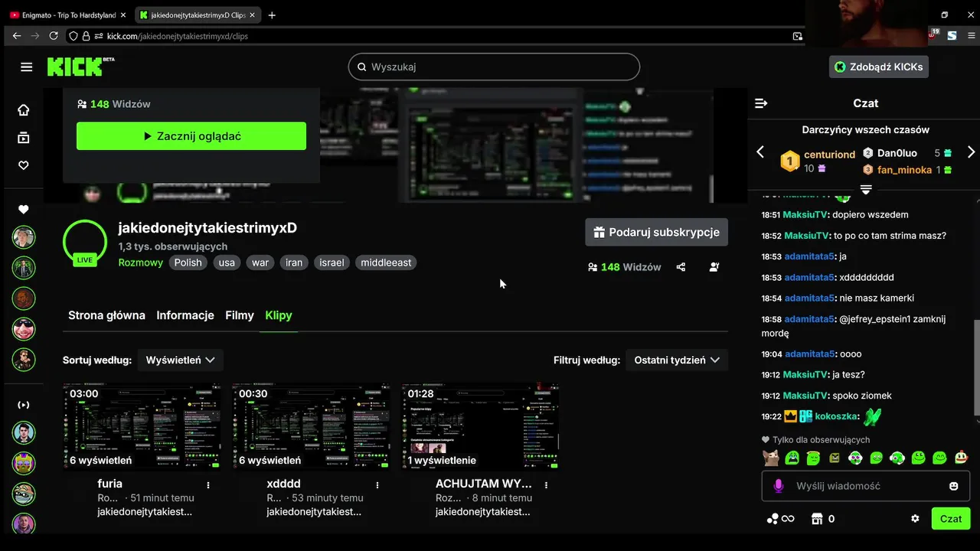980x551 pixels.
Task: Click the iran tag
Action: (x=294, y=262)
